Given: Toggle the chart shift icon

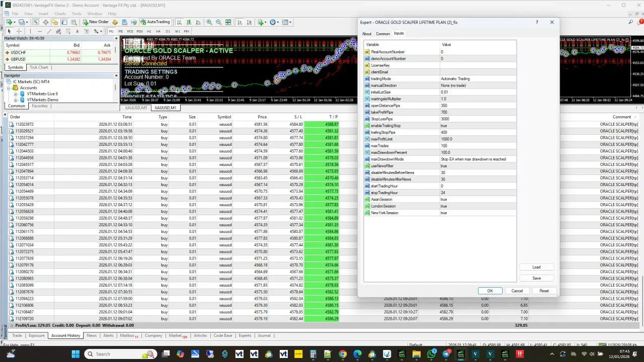Looking at the screenshot, I should click(249, 22).
